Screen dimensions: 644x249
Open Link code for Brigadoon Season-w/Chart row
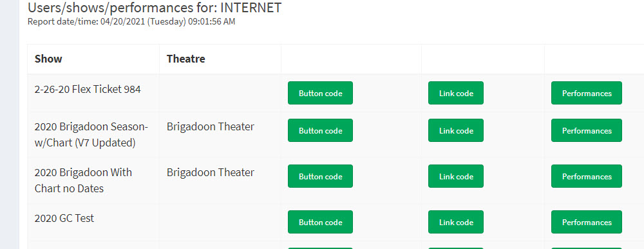coord(456,130)
